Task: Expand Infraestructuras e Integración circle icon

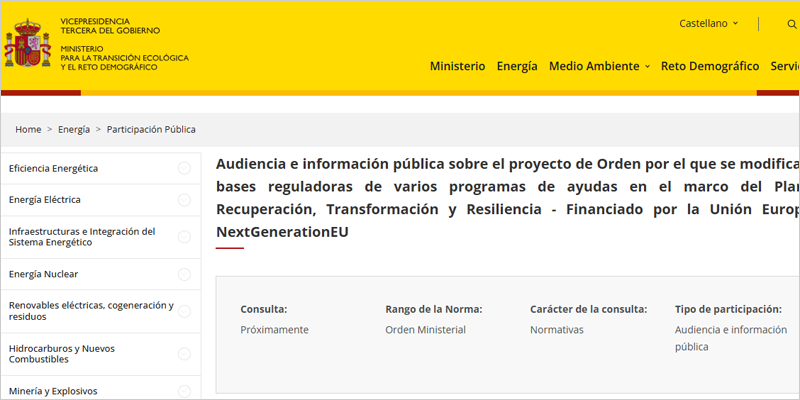Action: click(184, 237)
